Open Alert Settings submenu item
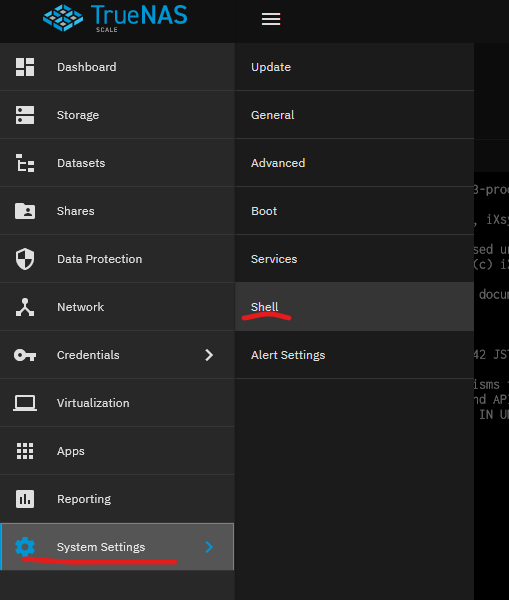This screenshot has height=600, width=509. click(x=354, y=355)
